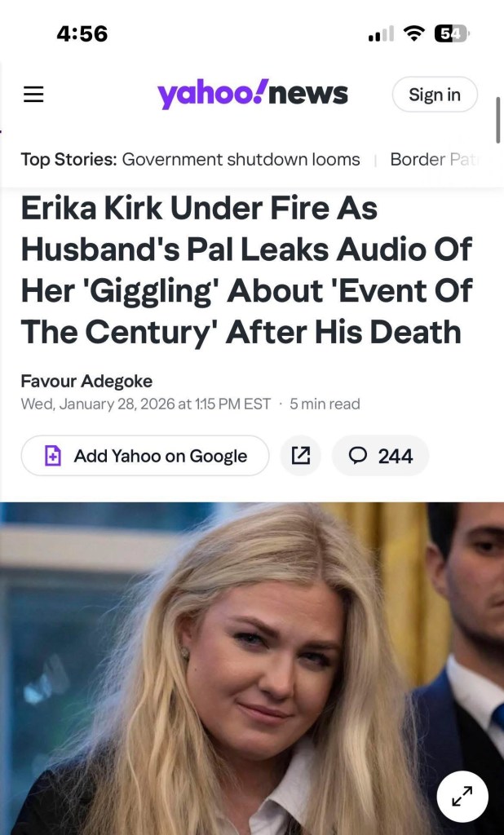Tap author name Favour Adegoke

86,382
